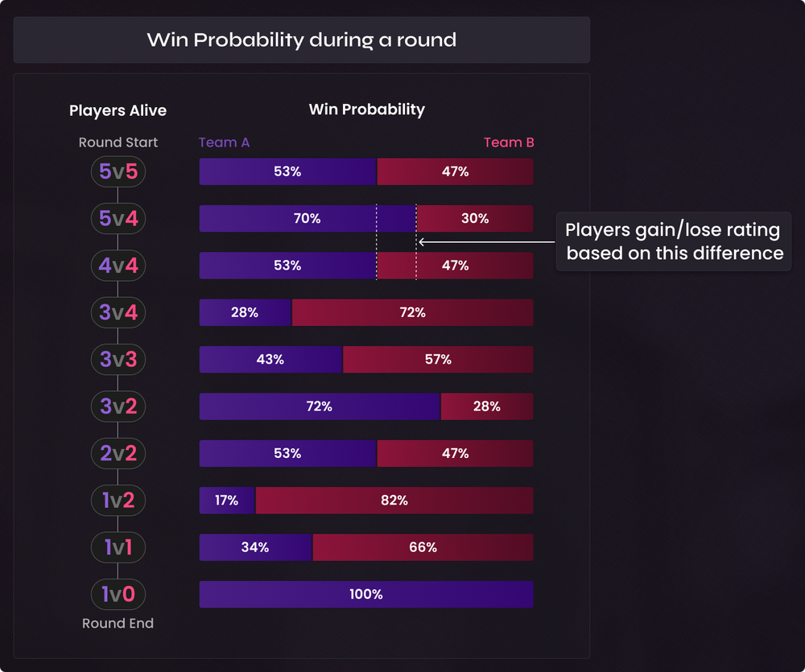The width and height of the screenshot is (805, 672).
Task: Click the Team A legend label
Action: pos(224,142)
